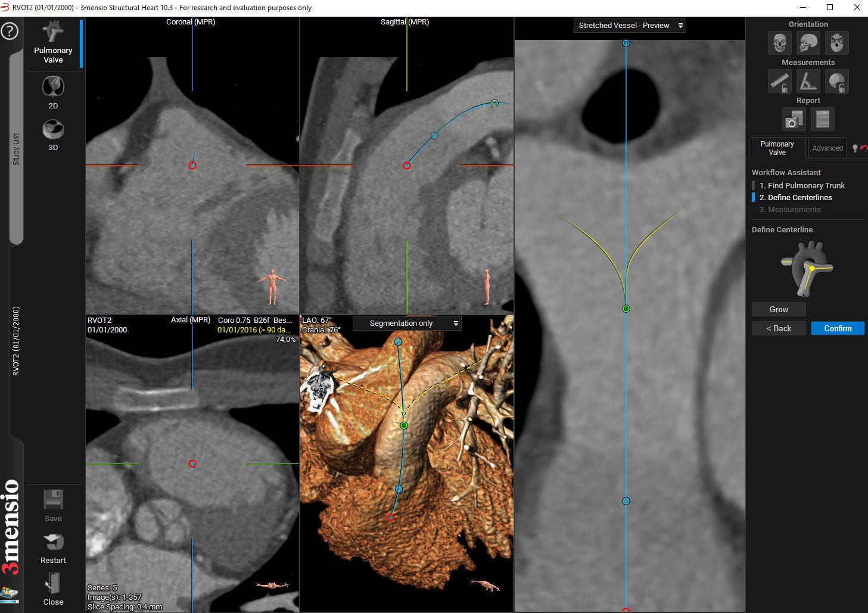Select the skull base orientation view
868x613 pixels.
pyautogui.click(x=836, y=42)
